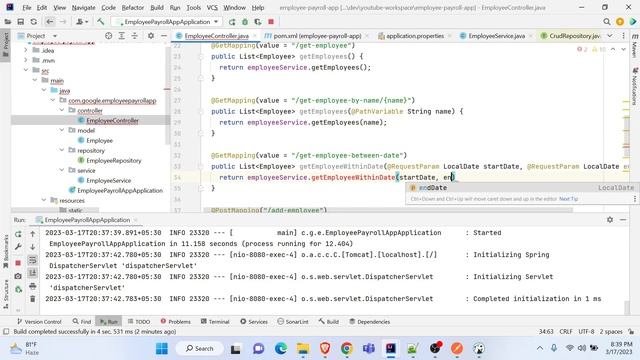Open run configuration dropdown EmployeePayrollAppApplication
Screen dimensions: 640x360
tap(168, 22)
